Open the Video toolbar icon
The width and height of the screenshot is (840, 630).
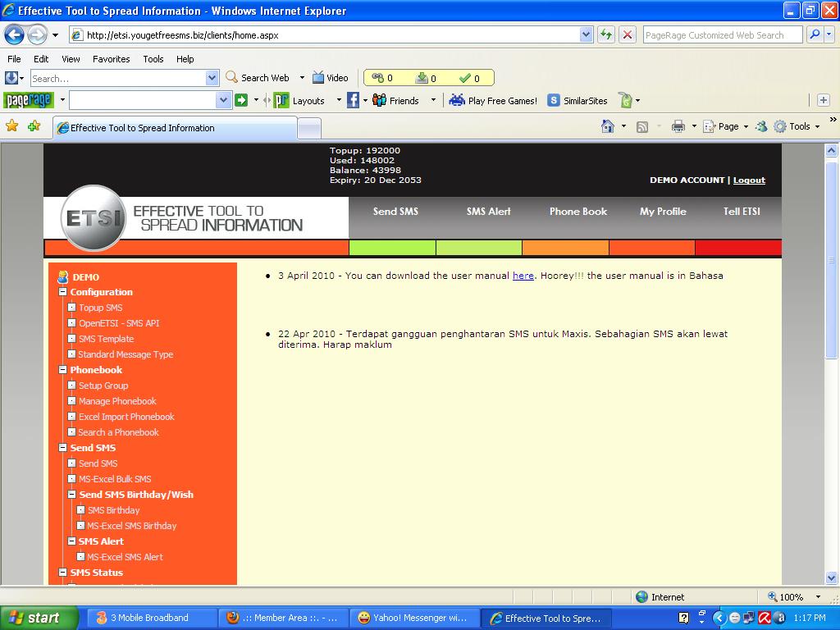[330, 78]
